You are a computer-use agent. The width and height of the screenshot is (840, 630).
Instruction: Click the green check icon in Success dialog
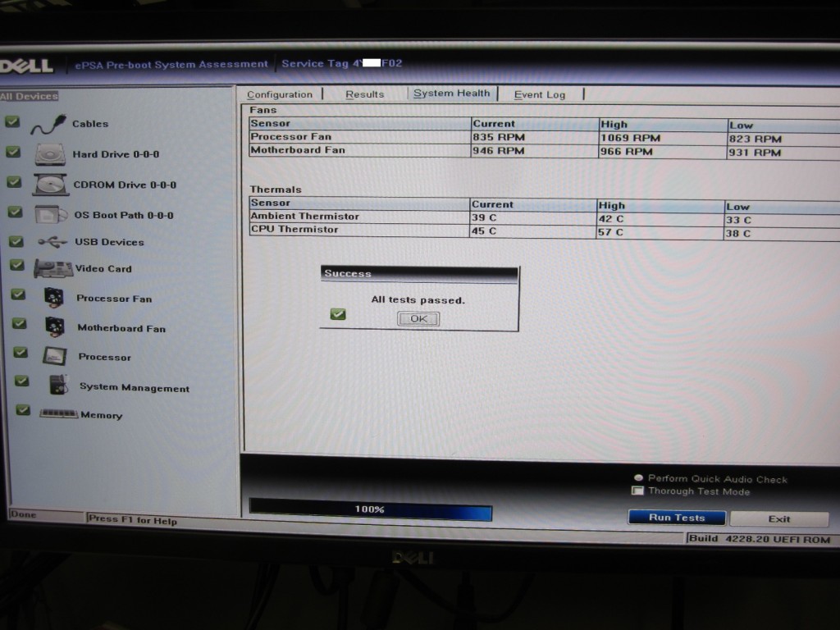pyautogui.click(x=338, y=314)
